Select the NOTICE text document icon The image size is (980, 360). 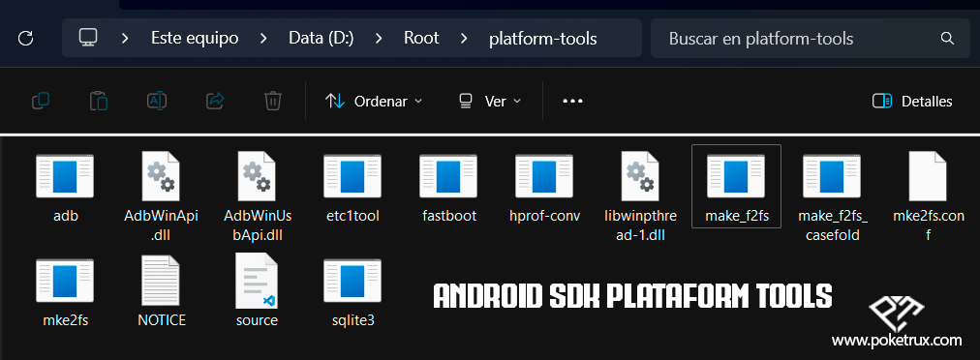(x=162, y=281)
